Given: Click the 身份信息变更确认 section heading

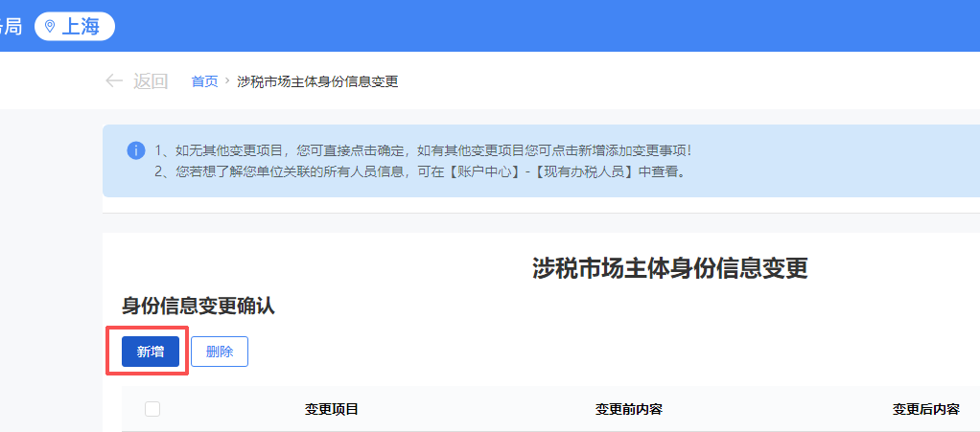Looking at the screenshot, I should 198,306.
